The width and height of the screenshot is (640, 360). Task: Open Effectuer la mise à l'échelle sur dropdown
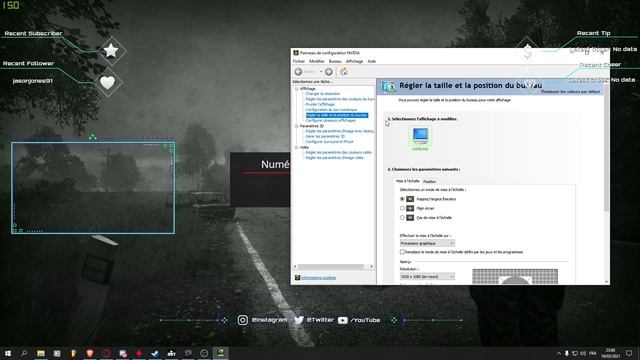tap(427, 243)
